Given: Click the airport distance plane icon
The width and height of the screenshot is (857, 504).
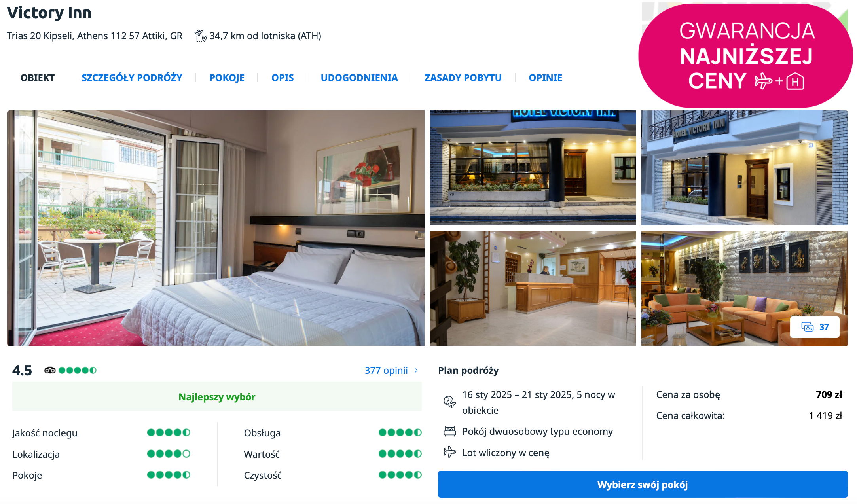Looking at the screenshot, I should coord(201,36).
